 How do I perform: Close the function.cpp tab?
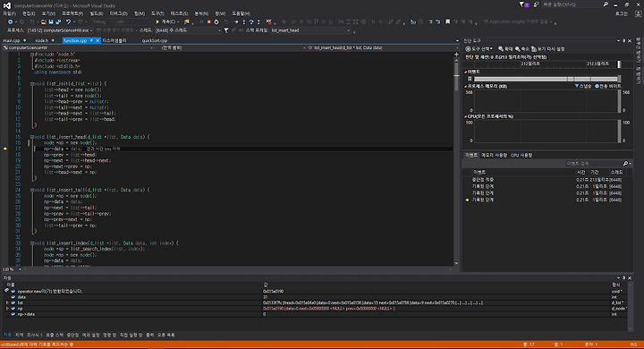pyautogui.click(x=97, y=40)
